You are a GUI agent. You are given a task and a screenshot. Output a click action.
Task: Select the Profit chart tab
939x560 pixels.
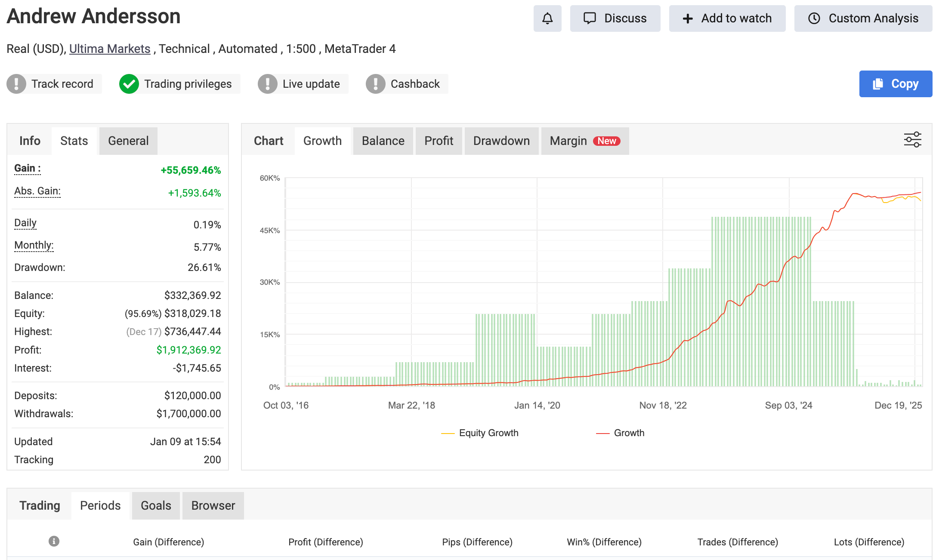pyautogui.click(x=439, y=141)
